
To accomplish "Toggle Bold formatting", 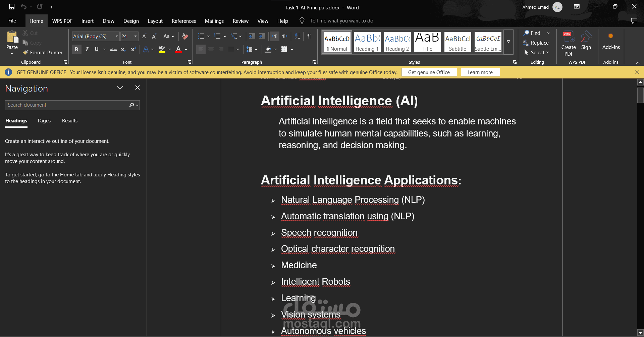I will [x=76, y=50].
